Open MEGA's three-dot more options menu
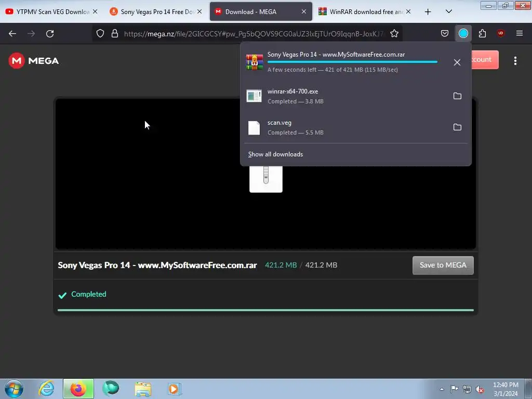This screenshot has width=532, height=399. pos(515,61)
